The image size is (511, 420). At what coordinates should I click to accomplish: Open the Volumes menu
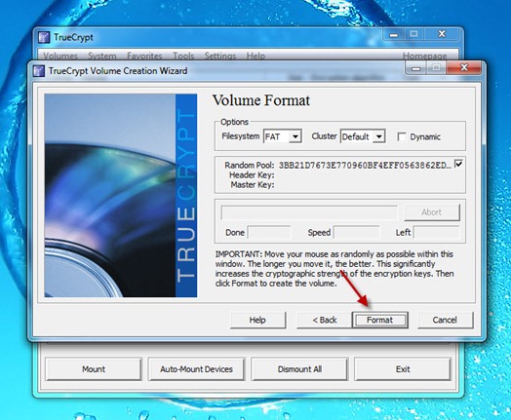[60, 56]
